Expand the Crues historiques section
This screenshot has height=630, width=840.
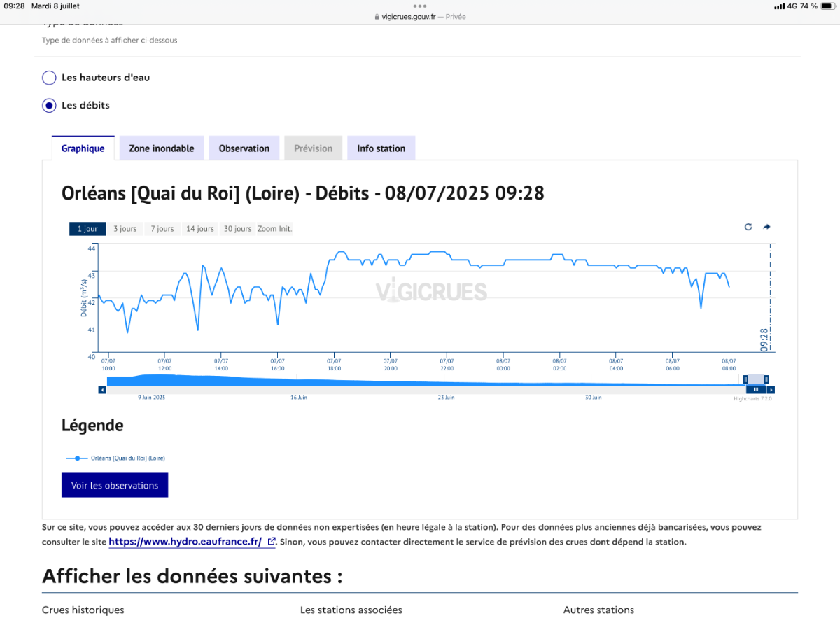pyautogui.click(x=83, y=610)
